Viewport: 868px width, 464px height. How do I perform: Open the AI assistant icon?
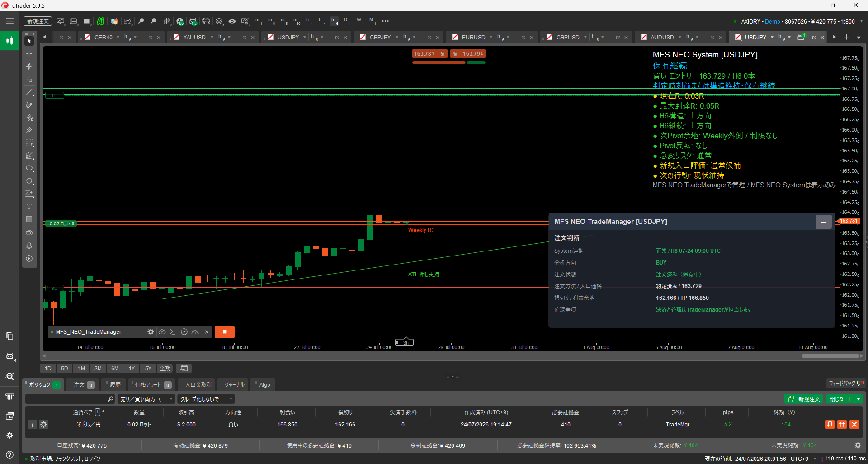100,21
